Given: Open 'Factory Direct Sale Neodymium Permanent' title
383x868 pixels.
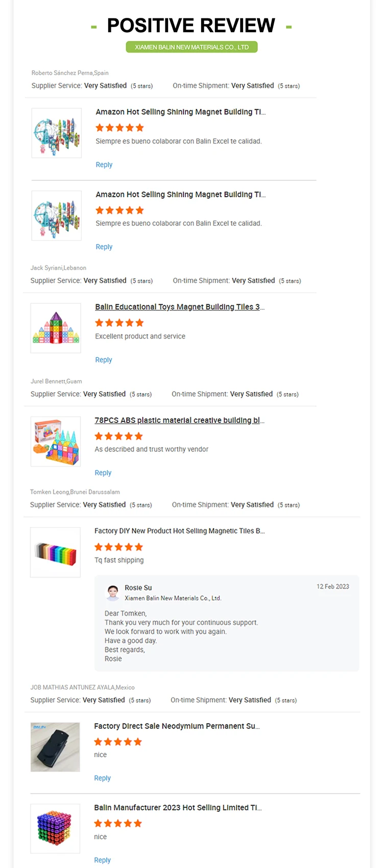Looking at the screenshot, I should 177,726.
